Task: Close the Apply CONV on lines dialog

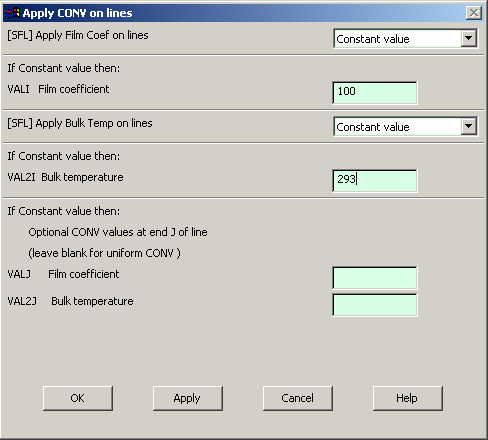Action: [x=474, y=13]
